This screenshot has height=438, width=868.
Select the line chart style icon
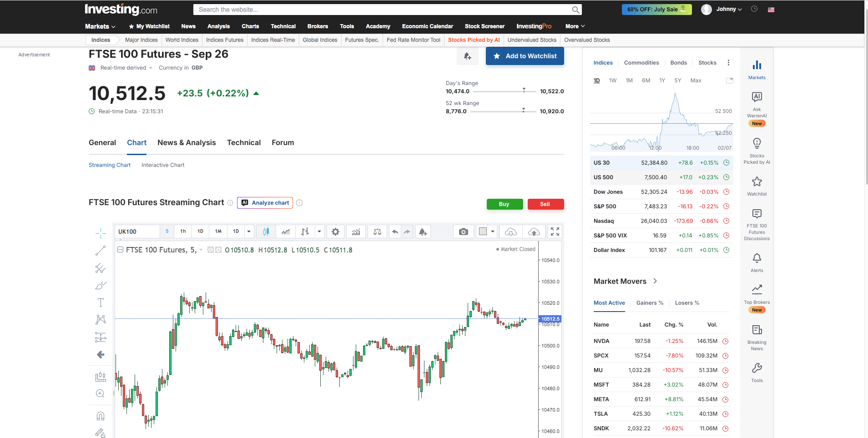(x=286, y=232)
